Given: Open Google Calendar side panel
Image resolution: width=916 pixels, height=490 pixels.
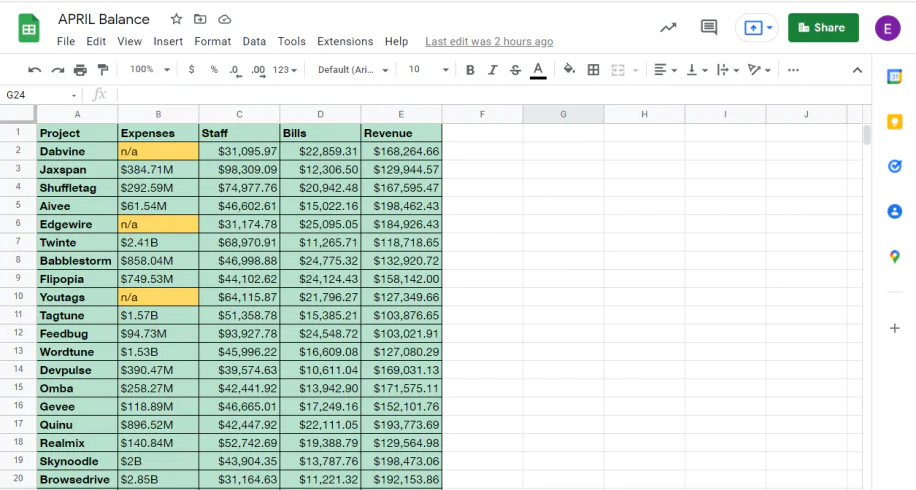Looking at the screenshot, I should [894, 77].
